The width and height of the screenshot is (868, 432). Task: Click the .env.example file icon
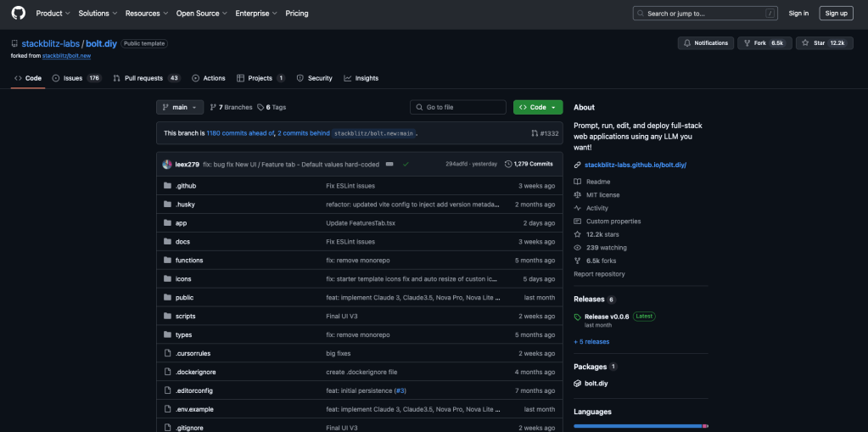coord(168,409)
